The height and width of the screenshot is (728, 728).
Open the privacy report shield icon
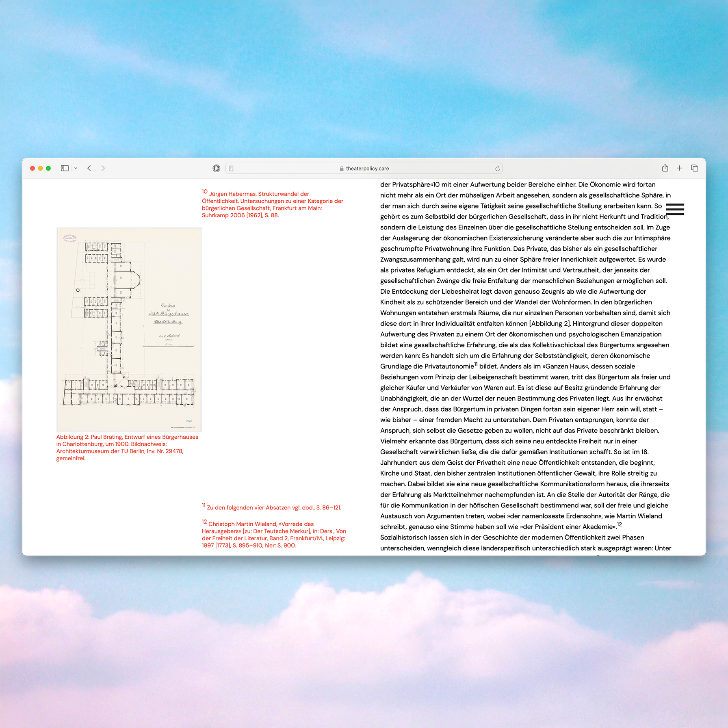click(216, 168)
